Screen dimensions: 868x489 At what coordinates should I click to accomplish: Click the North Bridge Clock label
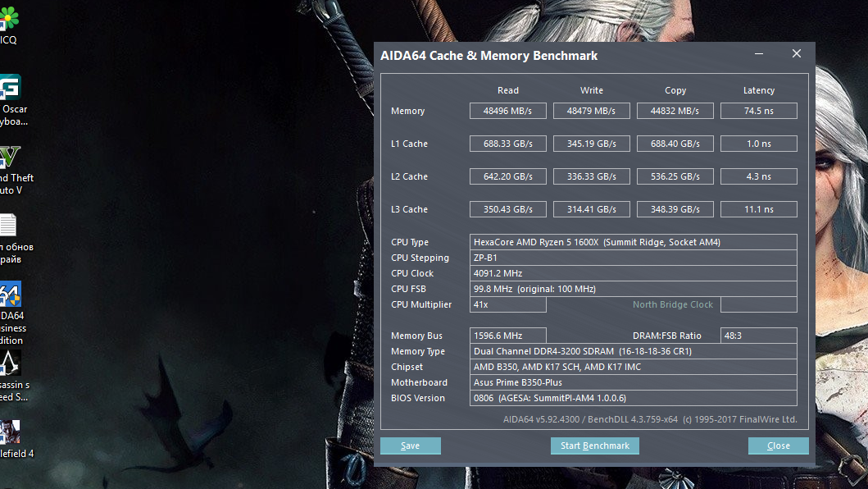coord(673,304)
